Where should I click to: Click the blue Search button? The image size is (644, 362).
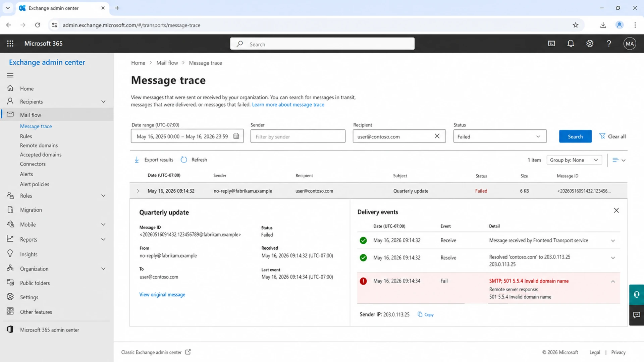[x=575, y=136]
